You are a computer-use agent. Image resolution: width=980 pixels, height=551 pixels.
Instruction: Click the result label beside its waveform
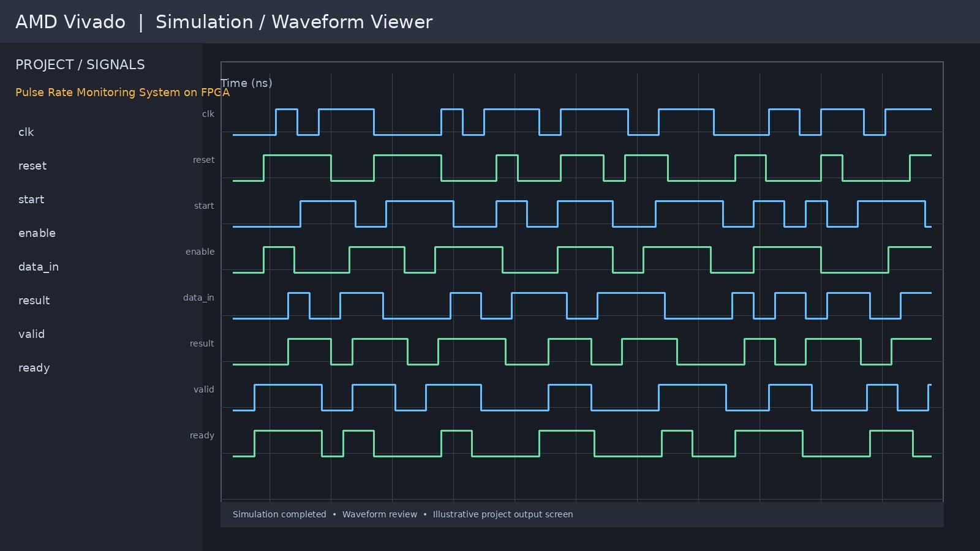pos(202,343)
